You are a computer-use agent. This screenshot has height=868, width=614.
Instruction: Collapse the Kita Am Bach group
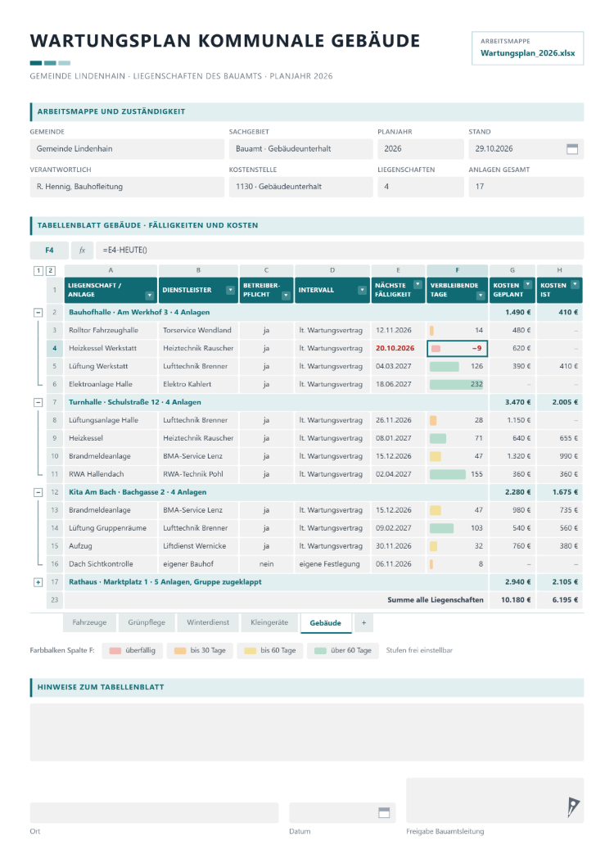tap(38, 492)
